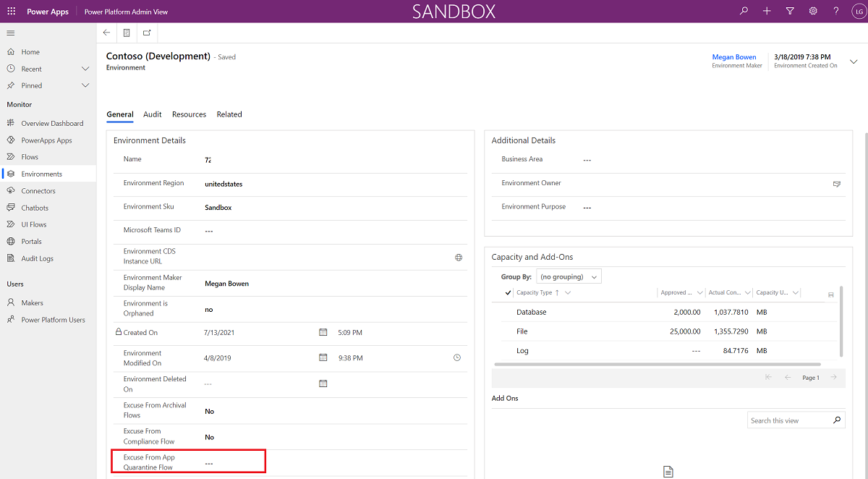This screenshot has height=479, width=868.
Task: Open Actual Con... column header dropdown
Action: click(747, 293)
